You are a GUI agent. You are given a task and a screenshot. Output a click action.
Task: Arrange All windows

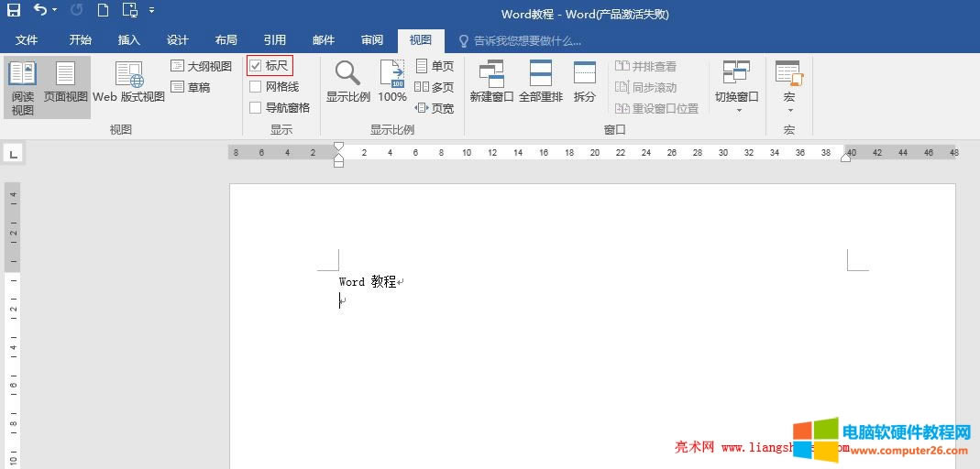[541, 82]
